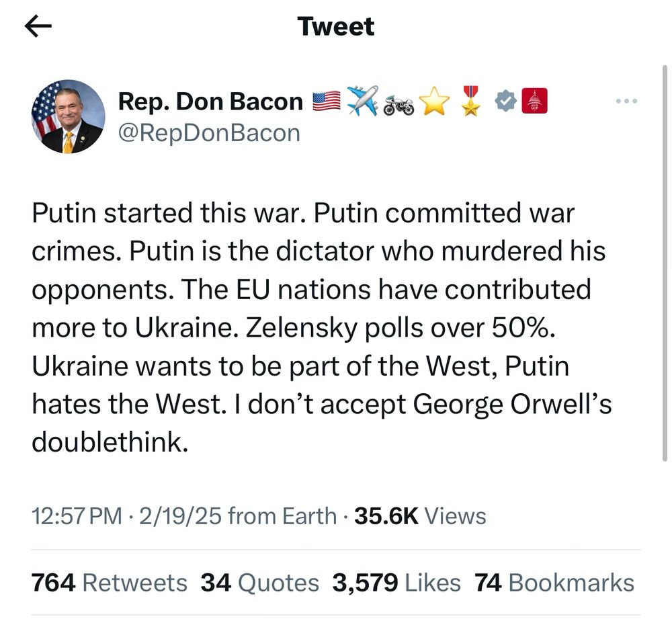
Task: Click the gray verified badge icon
Action: tap(505, 101)
